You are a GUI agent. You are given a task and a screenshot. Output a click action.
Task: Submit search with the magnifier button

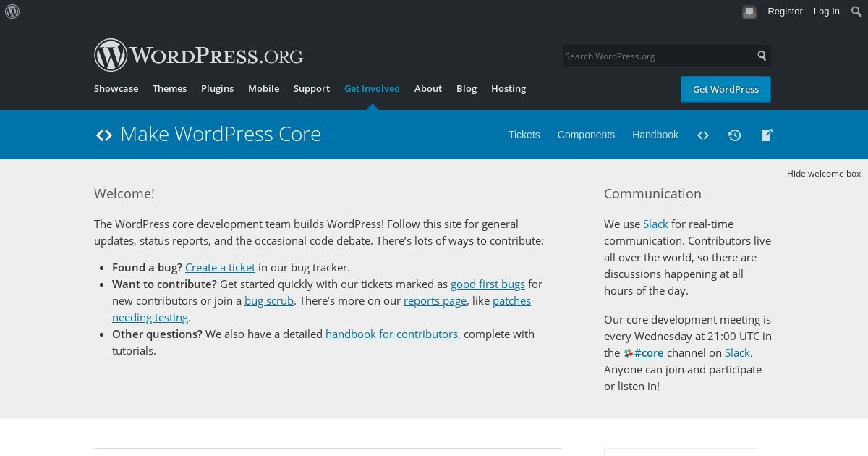pyautogui.click(x=762, y=56)
